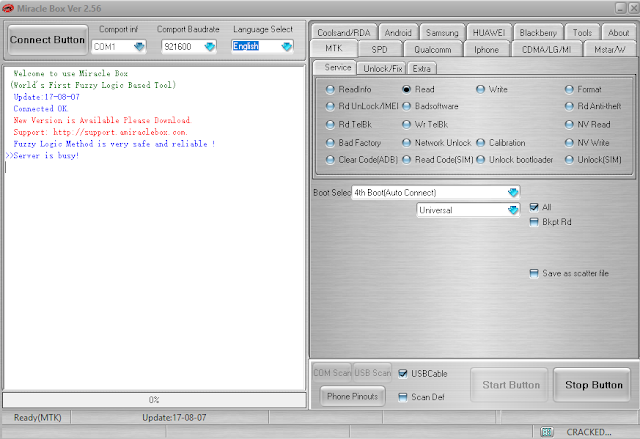Select the Read Code(SIM) radio option

tap(438, 160)
